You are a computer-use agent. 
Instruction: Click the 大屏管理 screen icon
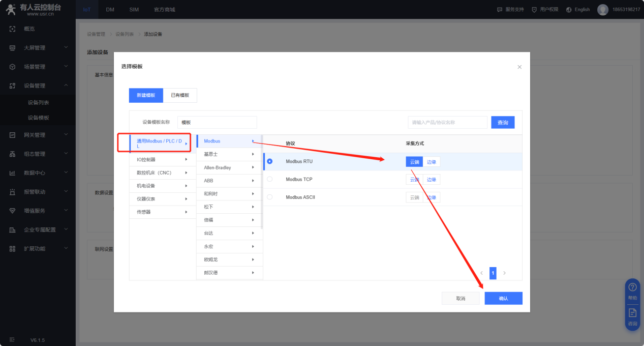(x=13, y=48)
